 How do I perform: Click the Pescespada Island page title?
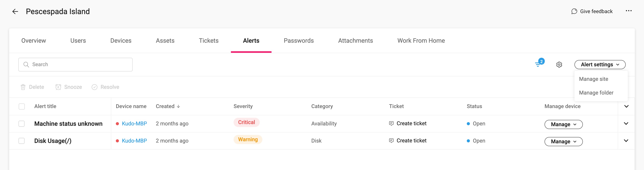point(58,11)
